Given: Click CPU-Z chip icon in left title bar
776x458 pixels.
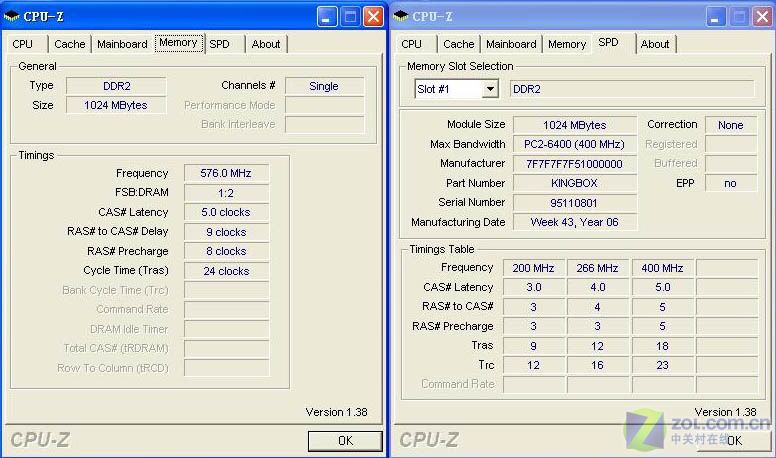Looking at the screenshot, I should (x=11, y=16).
